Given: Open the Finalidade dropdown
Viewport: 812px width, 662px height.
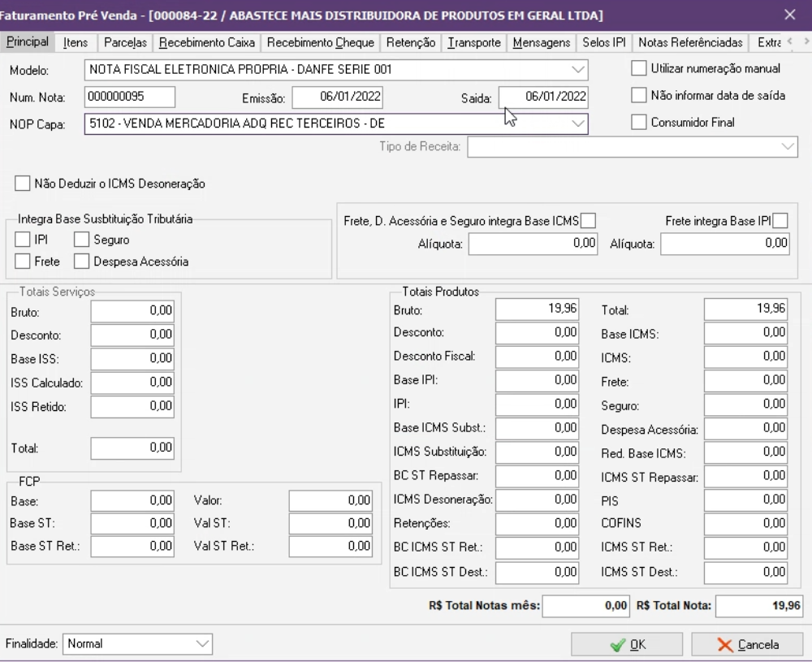Looking at the screenshot, I should click(x=202, y=644).
